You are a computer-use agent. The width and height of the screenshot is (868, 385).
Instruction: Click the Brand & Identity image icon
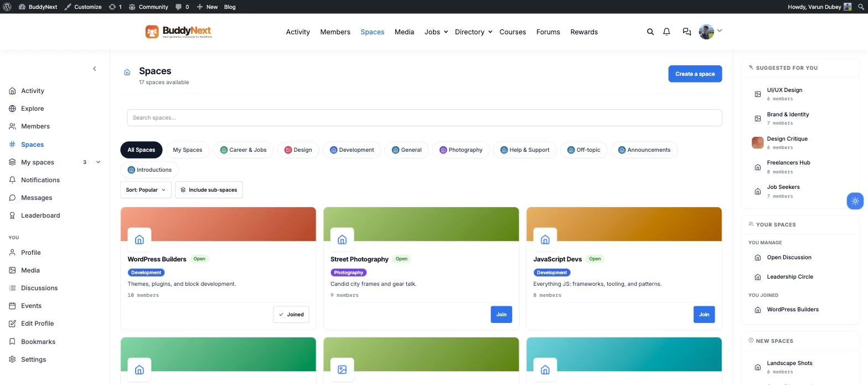[x=758, y=119]
